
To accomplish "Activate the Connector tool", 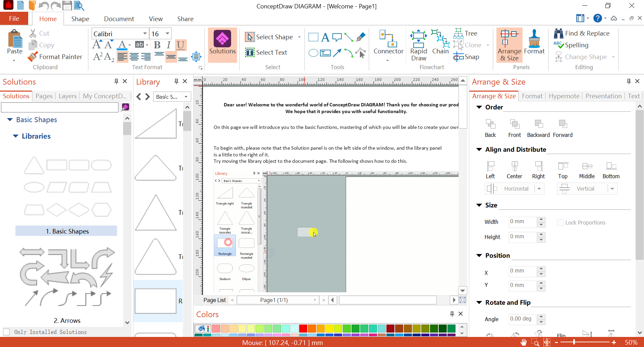I will (388, 45).
